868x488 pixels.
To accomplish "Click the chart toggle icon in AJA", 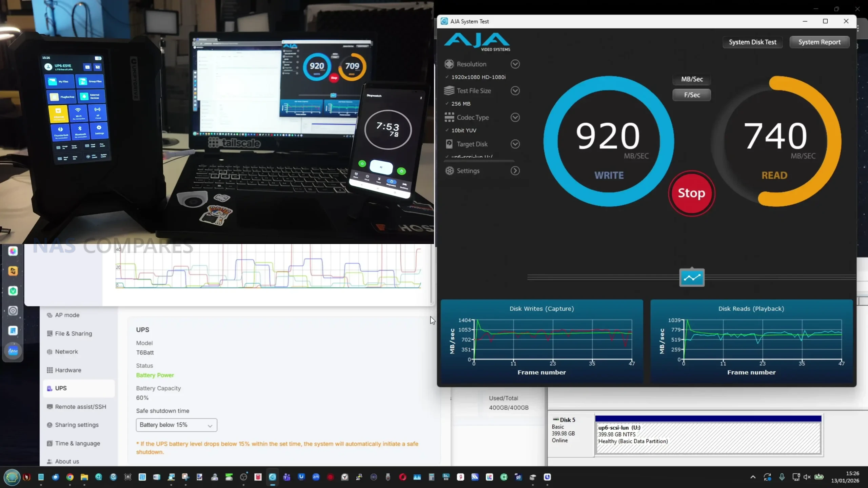I will (x=692, y=278).
